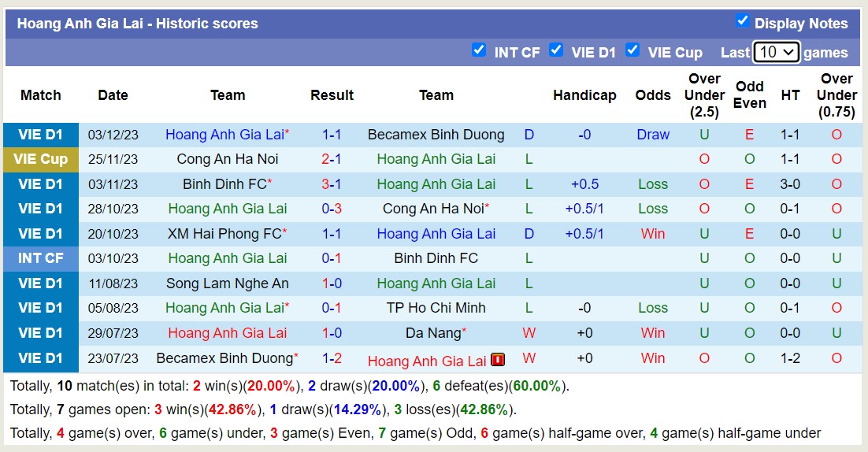The image size is (868, 452).
Task: Click half-time score 1-2
Action: 790,358
